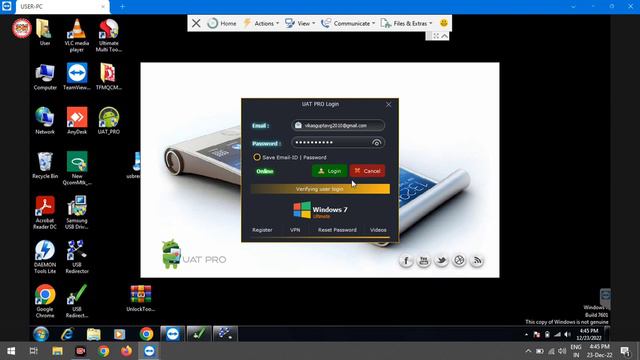
Task: Click Home in TeamViewer toolbar
Action: pyautogui.click(x=222, y=23)
